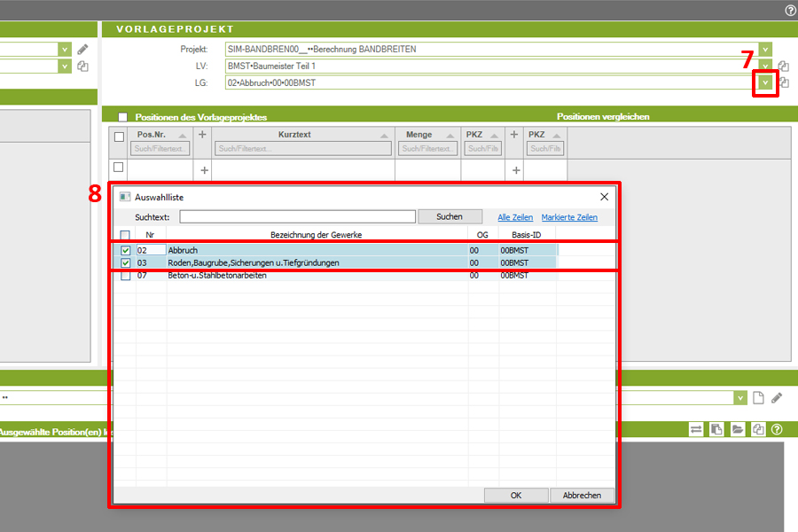
Task: Click the open folder icon in the lower toolbar
Action: click(x=738, y=429)
